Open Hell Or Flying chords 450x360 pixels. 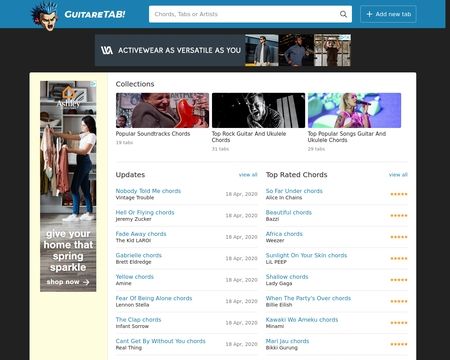point(145,212)
